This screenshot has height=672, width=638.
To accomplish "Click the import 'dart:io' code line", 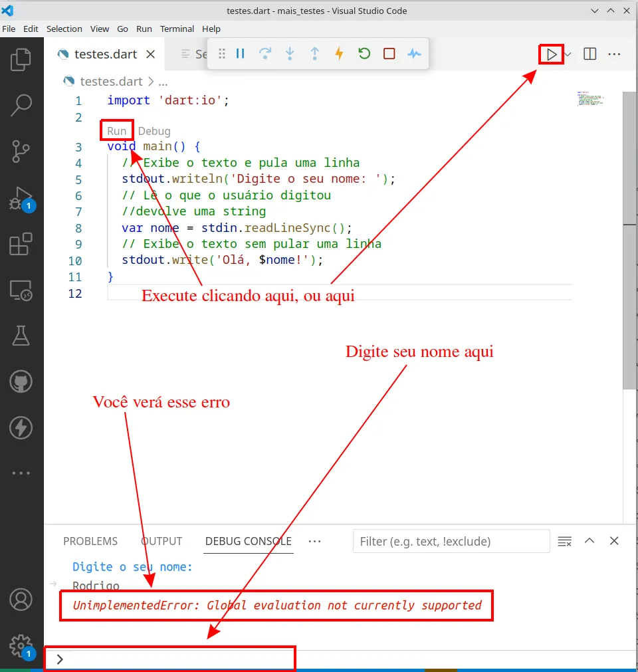I will tap(168, 100).
